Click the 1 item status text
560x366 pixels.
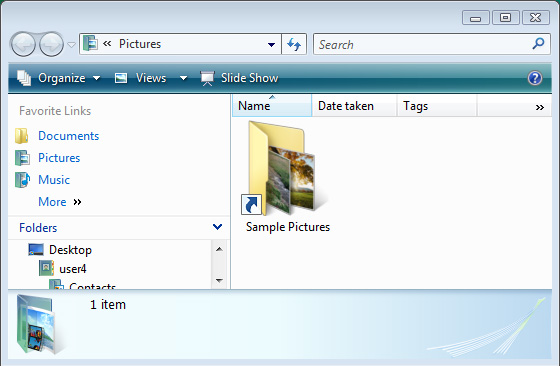(x=108, y=305)
